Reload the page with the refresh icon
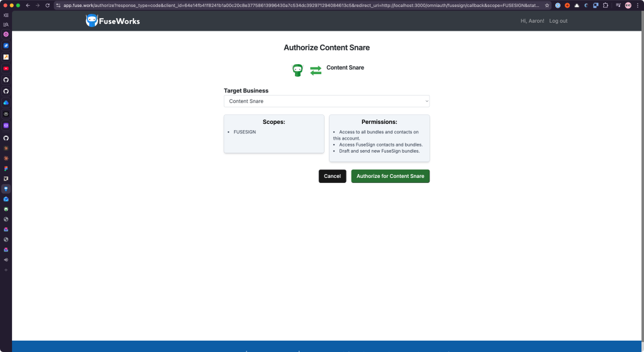 point(47,5)
